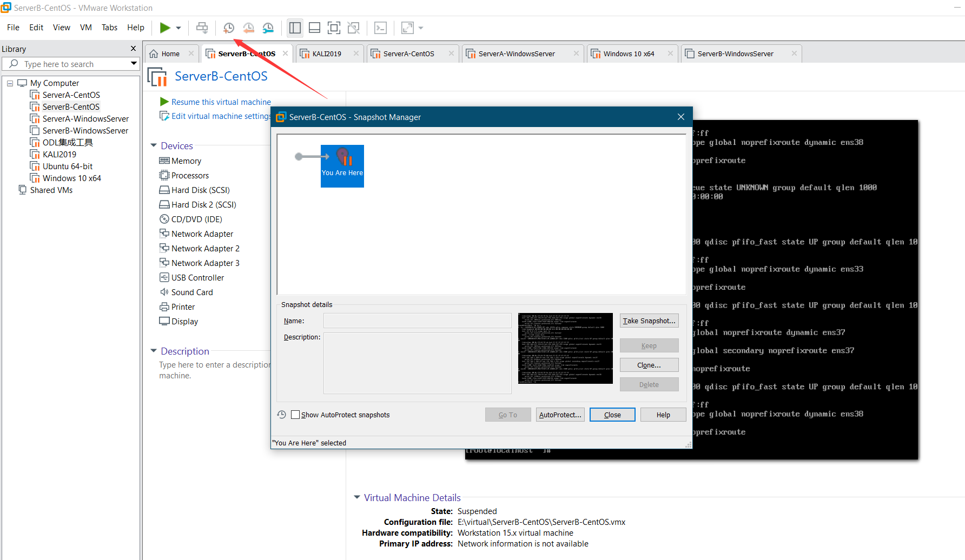The height and width of the screenshot is (560, 965).
Task: Click the stretch guest display icon
Action: pyautogui.click(x=407, y=28)
